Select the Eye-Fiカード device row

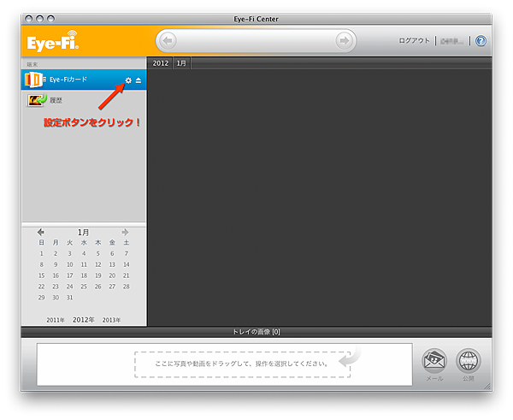tap(84, 80)
